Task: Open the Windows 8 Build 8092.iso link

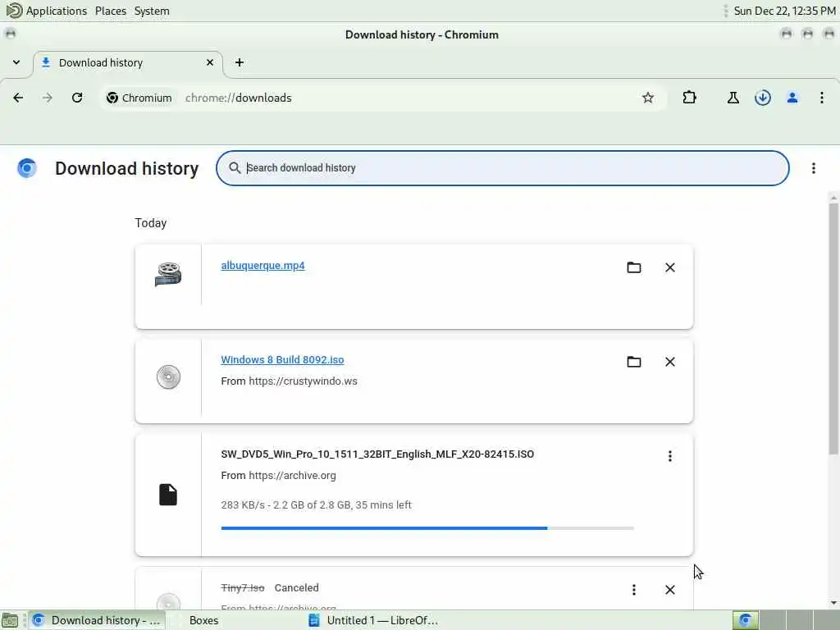Action: [282, 360]
